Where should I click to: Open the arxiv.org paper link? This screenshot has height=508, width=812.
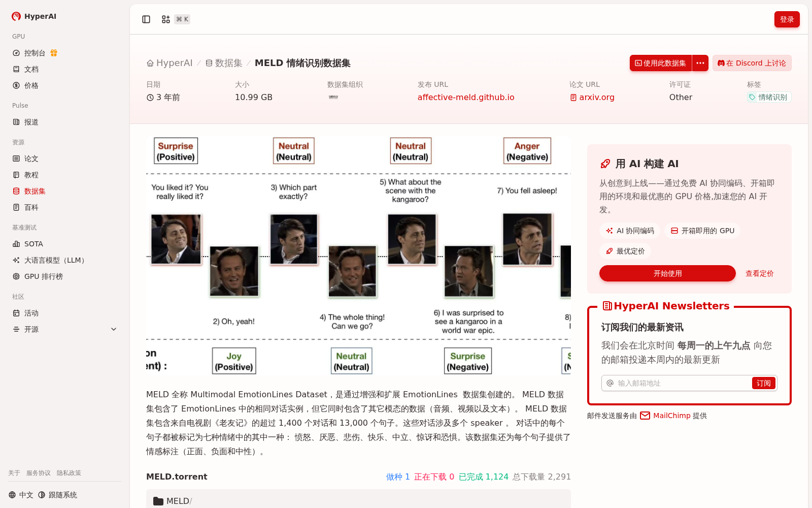coord(592,97)
